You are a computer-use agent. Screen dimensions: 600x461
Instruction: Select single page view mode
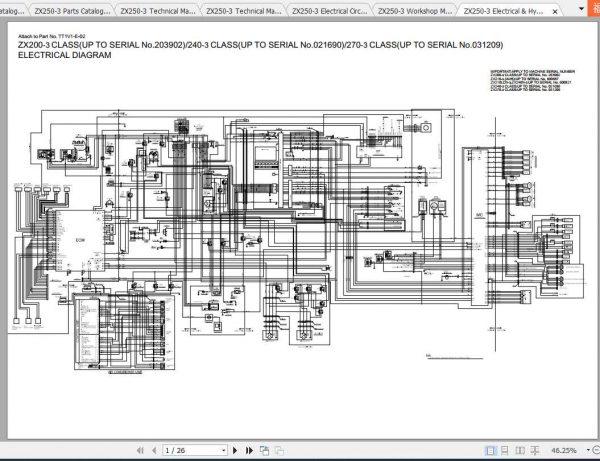tap(490, 451)
